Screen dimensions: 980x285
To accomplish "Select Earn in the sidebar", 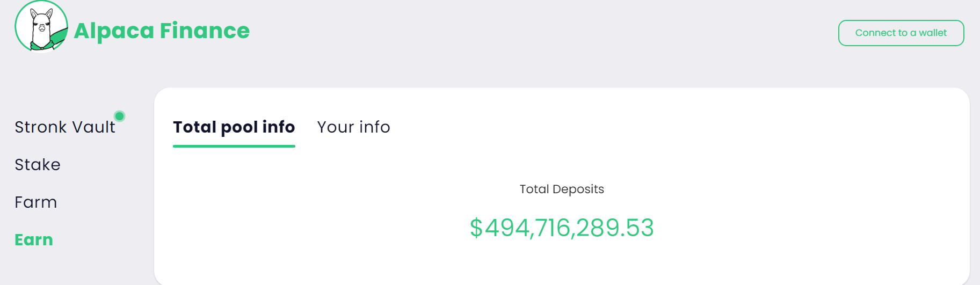I will coord(34,240).
